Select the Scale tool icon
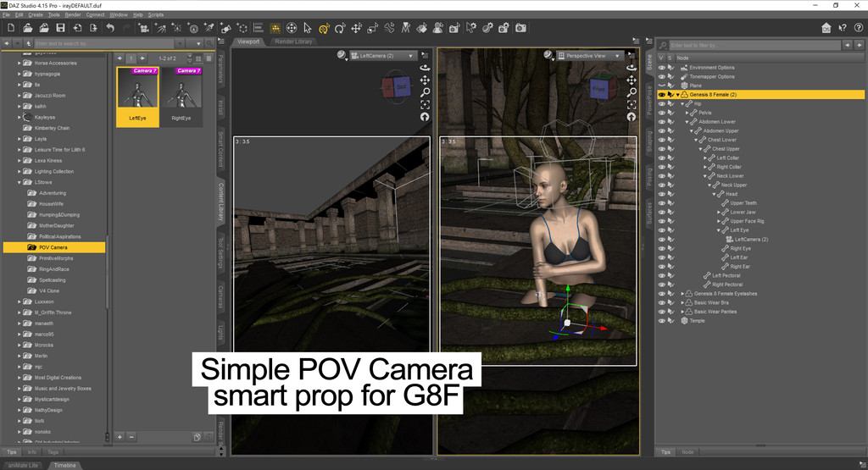 373,28
